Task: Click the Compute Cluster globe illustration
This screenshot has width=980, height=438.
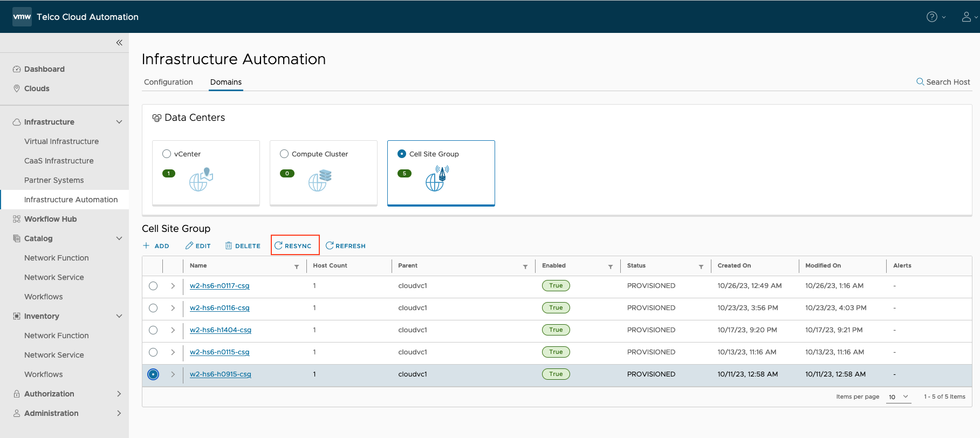Action: coord(320,180)
